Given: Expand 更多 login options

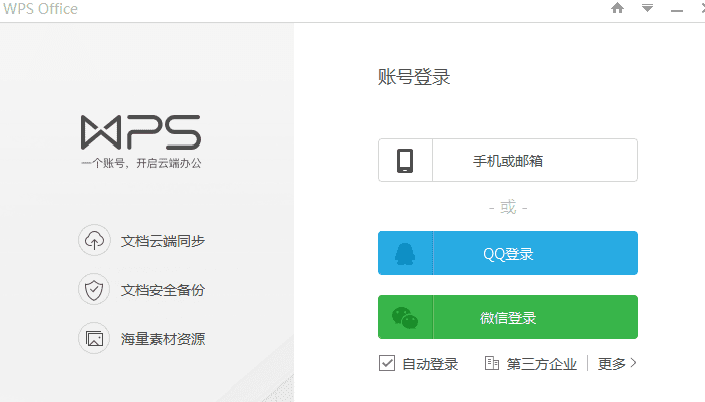Looking at the screenshot, I should 611,364.
